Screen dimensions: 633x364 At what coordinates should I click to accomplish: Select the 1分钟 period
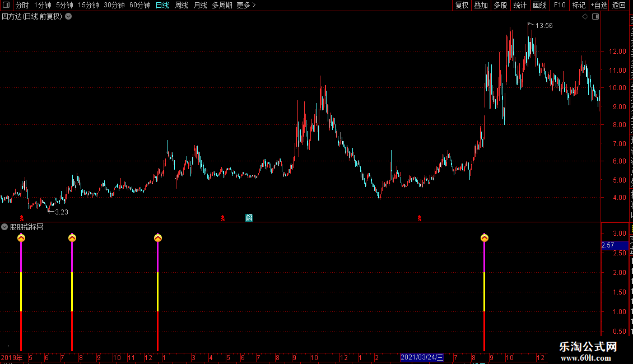(x=43, y=5)
